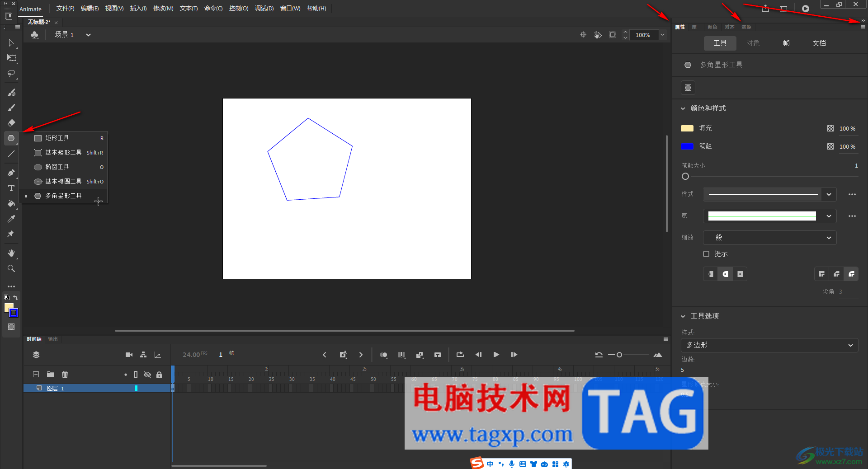
Task: Open the 缩放 一般 dropdown
Action: point(769,238)
